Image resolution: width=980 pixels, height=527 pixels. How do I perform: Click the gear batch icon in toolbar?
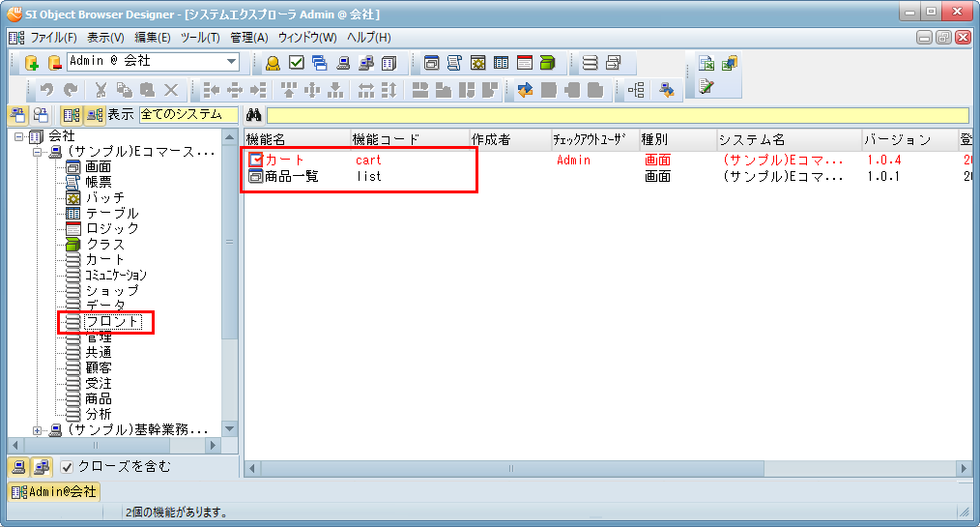478,64
